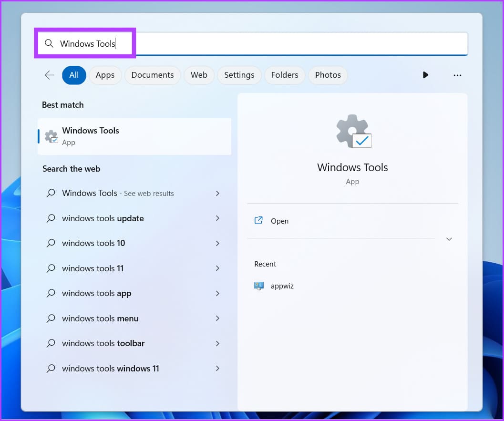The image size is (504, 421).
Task: Switch to the Documents filter tab
Action: tap(153, 75)
